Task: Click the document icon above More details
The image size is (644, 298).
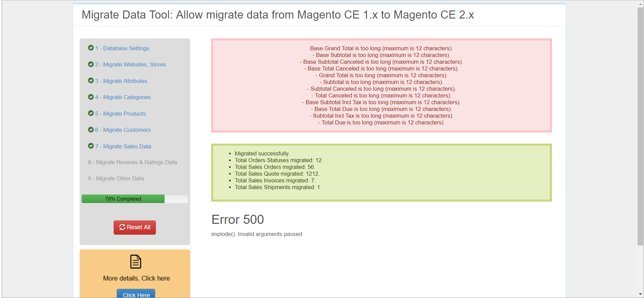Action: click(x=136, y=262)
